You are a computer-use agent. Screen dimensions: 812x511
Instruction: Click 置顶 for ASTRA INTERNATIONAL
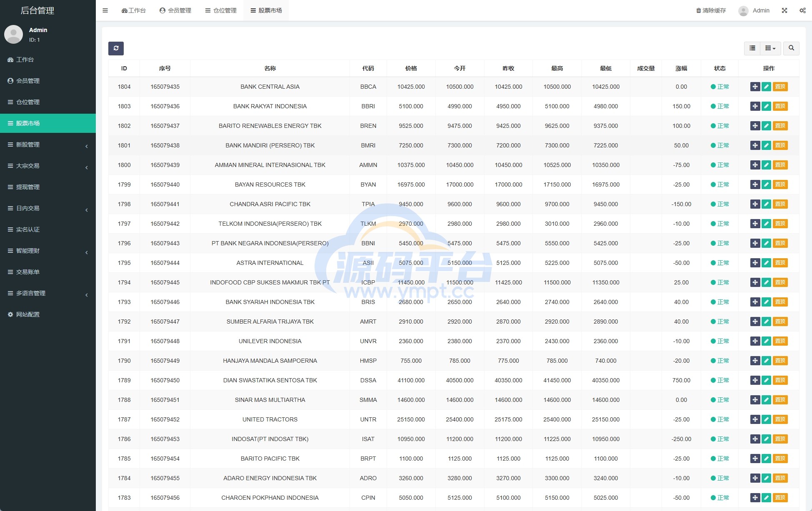(780, 263)
